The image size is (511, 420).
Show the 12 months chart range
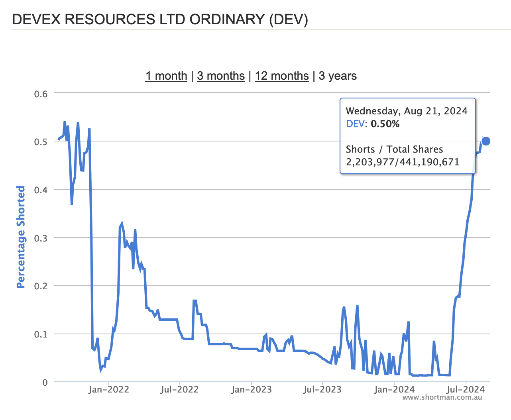click(x=282, y=76)
